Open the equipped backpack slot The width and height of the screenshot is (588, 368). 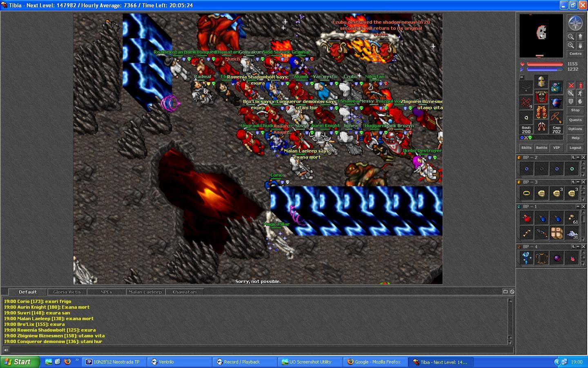[557, 88]
